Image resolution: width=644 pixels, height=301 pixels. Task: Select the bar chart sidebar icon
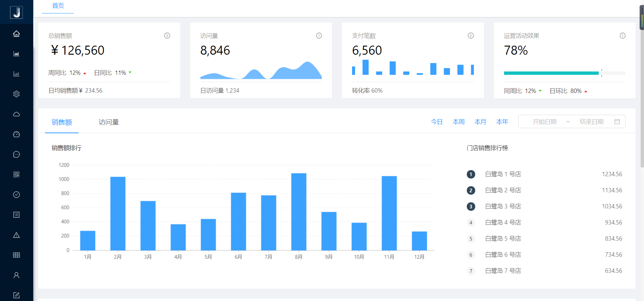pos(16,74)
